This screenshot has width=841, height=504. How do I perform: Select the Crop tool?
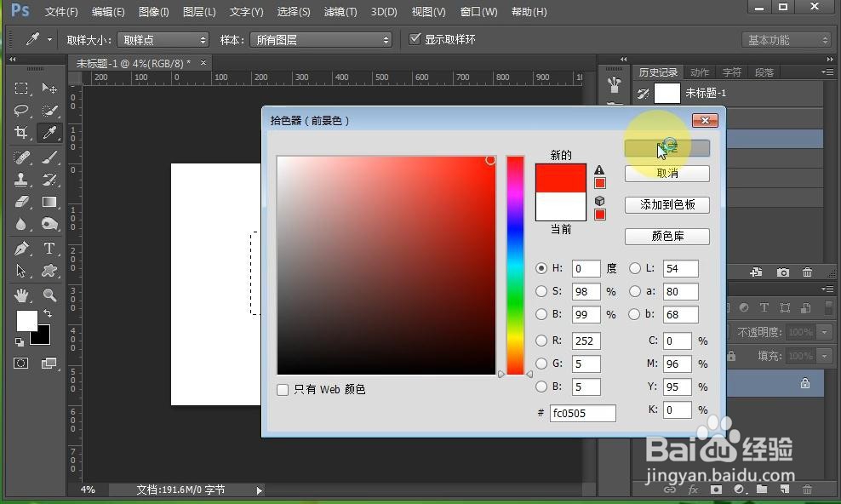tap(21, 133)
